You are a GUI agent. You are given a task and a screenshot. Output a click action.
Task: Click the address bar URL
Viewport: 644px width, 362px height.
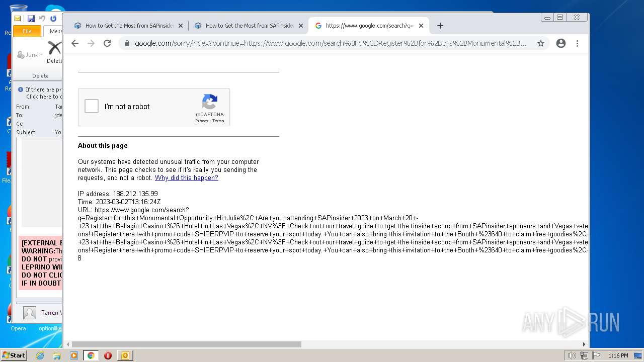pos(330,43)
